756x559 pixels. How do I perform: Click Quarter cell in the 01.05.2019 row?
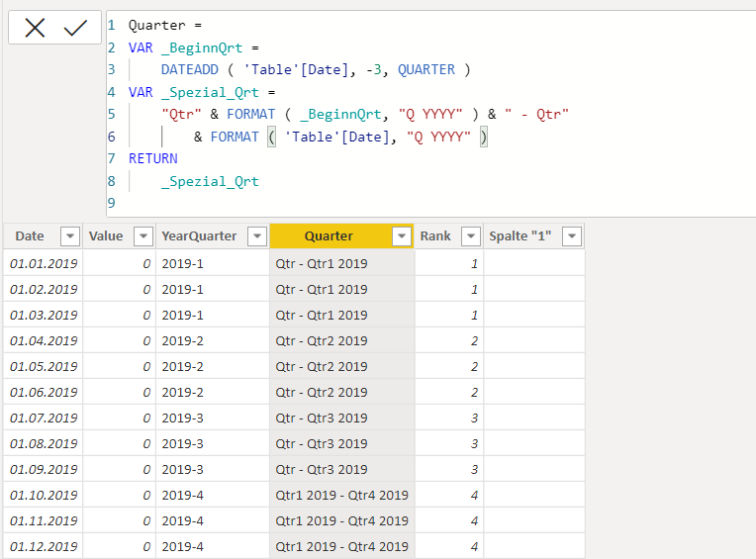pyautogui.click(x=341, y=366)
